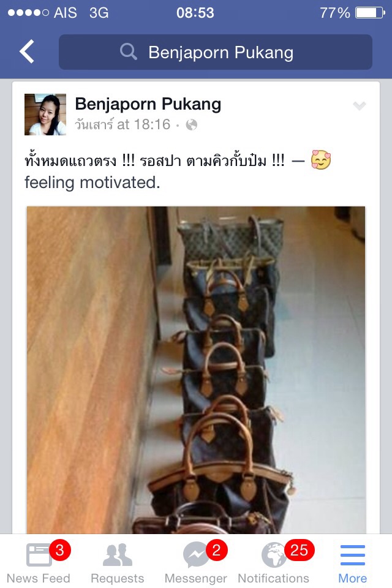This screenshot has width=392, height=588.
Task: Open the handbags photo in the post
Action: point(196,370)
